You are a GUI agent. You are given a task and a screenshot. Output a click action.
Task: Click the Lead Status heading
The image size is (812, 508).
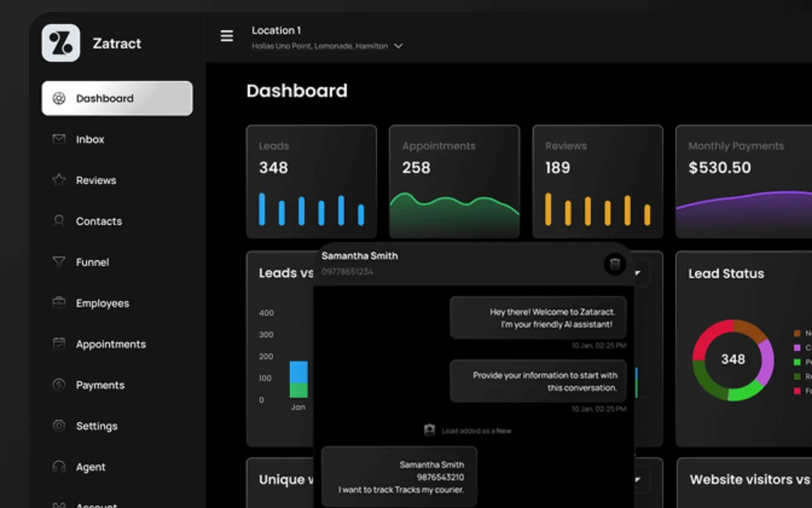[726, 273]
